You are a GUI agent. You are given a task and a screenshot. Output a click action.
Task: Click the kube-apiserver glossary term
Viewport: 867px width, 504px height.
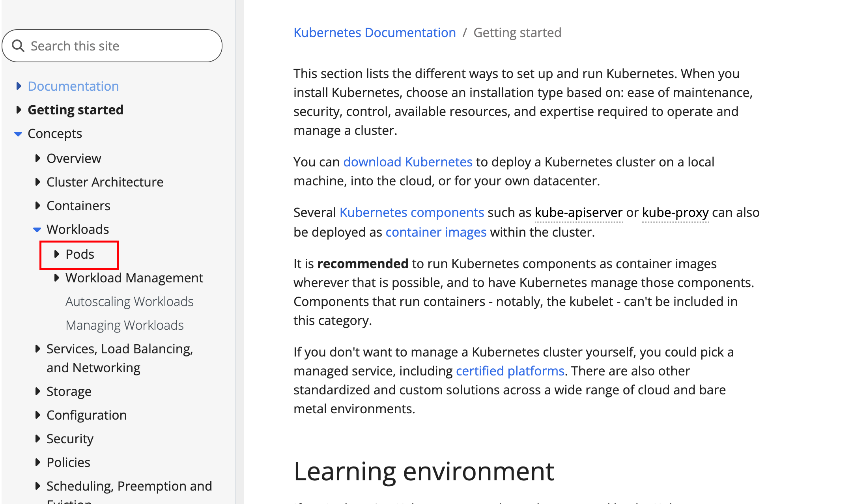[579, 212]
